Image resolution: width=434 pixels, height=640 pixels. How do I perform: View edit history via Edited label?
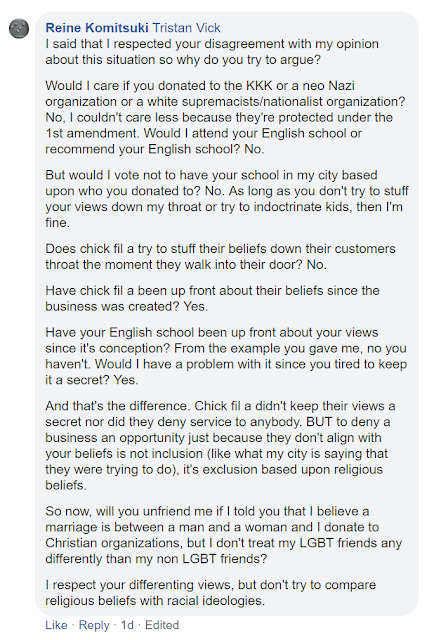click(x=162, y=625)
